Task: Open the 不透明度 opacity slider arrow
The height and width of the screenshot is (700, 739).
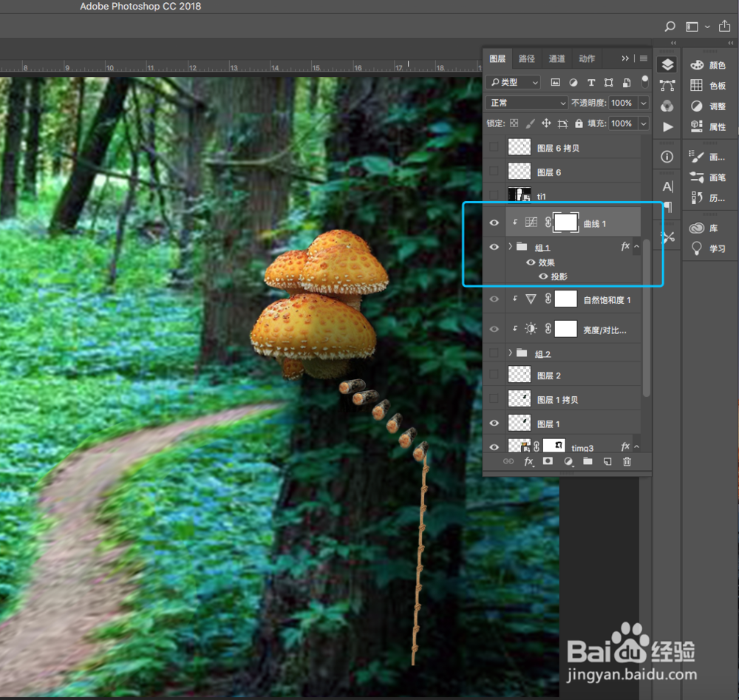Action: click(644, 103)
